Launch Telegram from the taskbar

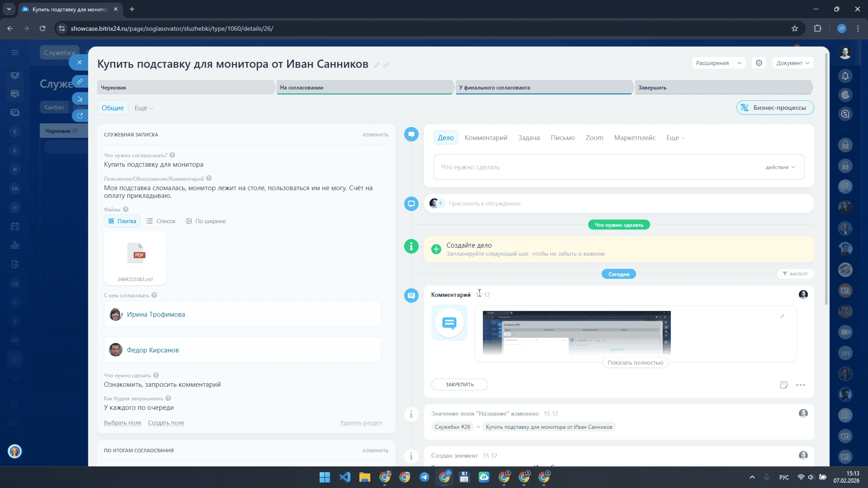424,477
